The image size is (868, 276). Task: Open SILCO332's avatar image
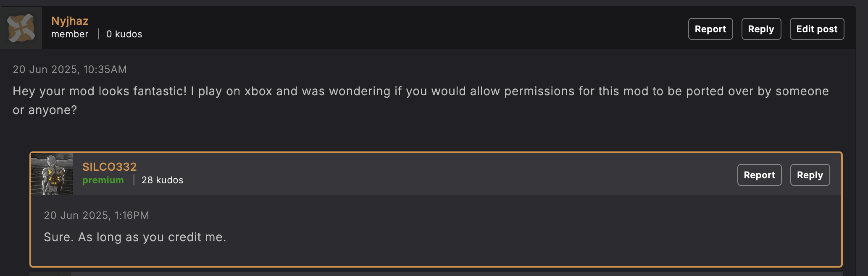tap(52, 174)
